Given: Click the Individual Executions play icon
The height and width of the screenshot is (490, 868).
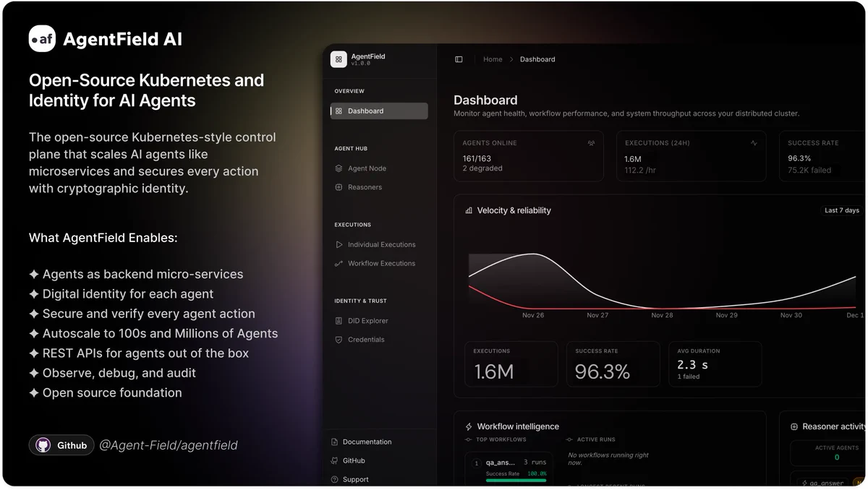Looking at the screenshot, I should tap(339, 244).
